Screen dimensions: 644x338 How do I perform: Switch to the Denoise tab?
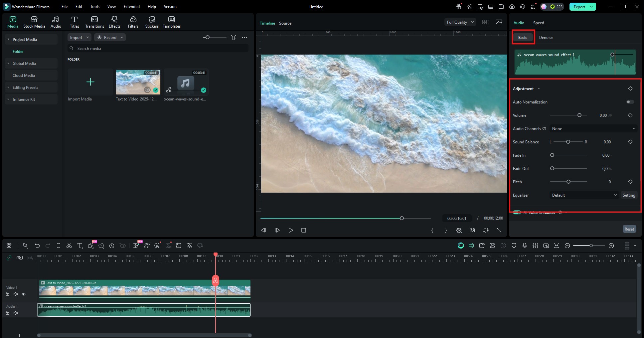point(546,38)
